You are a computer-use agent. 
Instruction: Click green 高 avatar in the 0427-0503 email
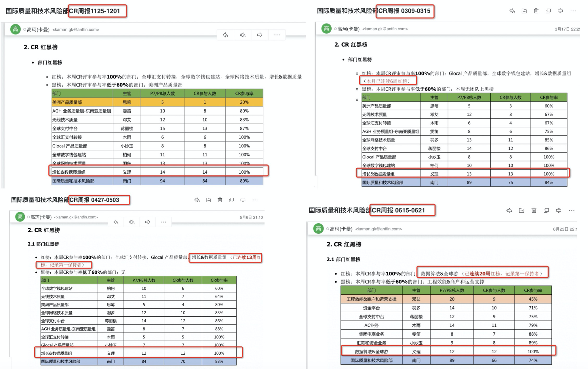[x=20, y=217]
